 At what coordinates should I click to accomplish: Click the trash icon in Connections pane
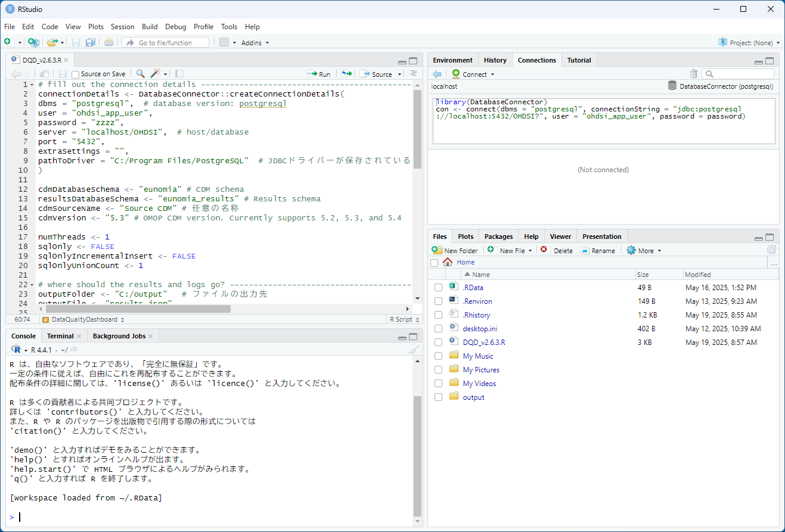(x=693, y=74)
